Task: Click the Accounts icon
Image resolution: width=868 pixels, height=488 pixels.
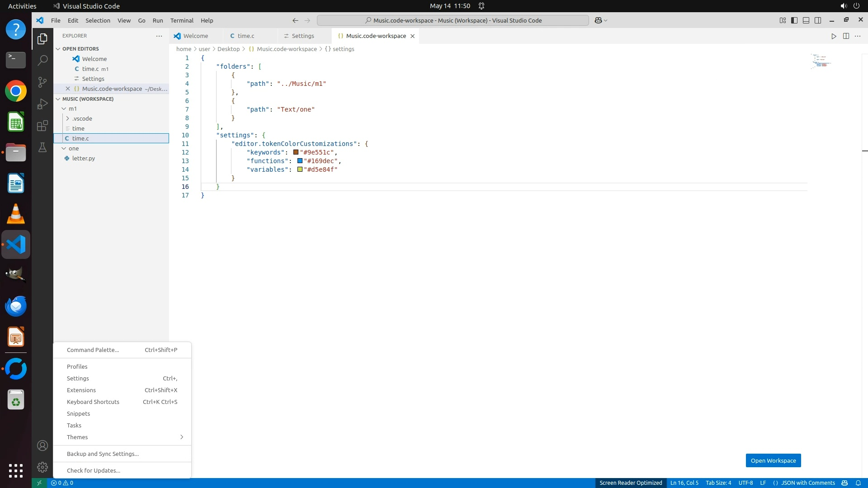Action: 42,446
